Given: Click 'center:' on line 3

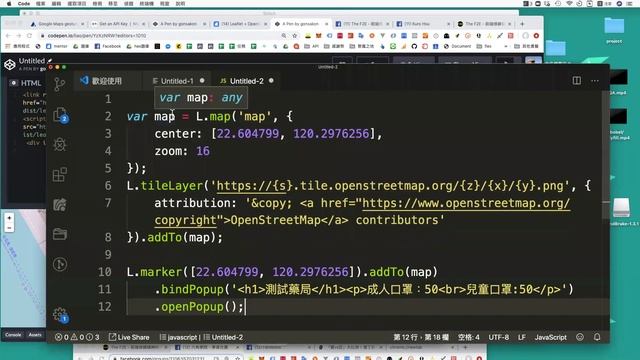Looking at the screenshot, I should [179, 133].
